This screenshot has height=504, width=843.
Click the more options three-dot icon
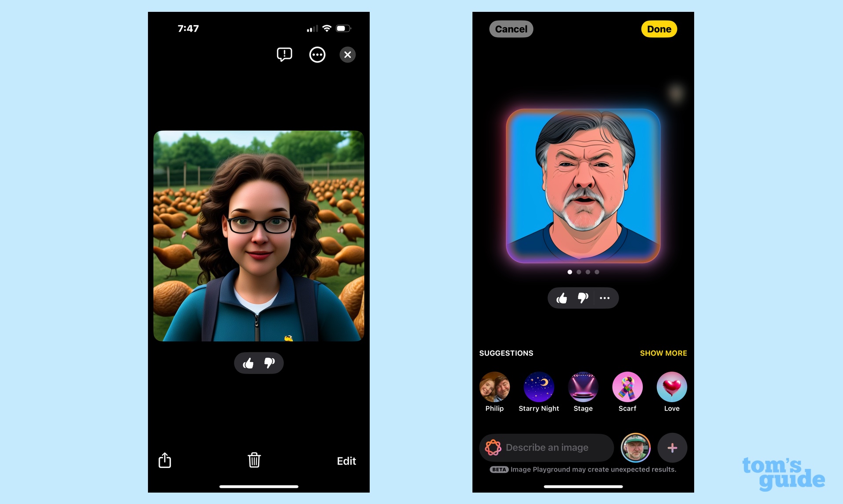tap(317, 54)
